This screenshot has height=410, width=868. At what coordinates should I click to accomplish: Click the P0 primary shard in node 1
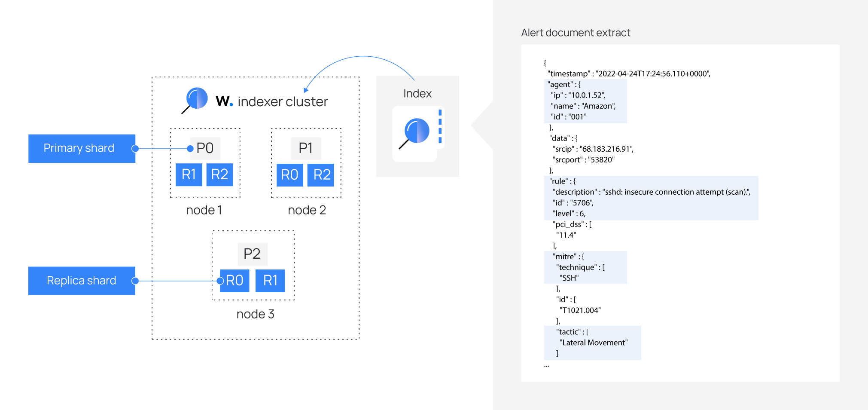[x=205, y=148]
